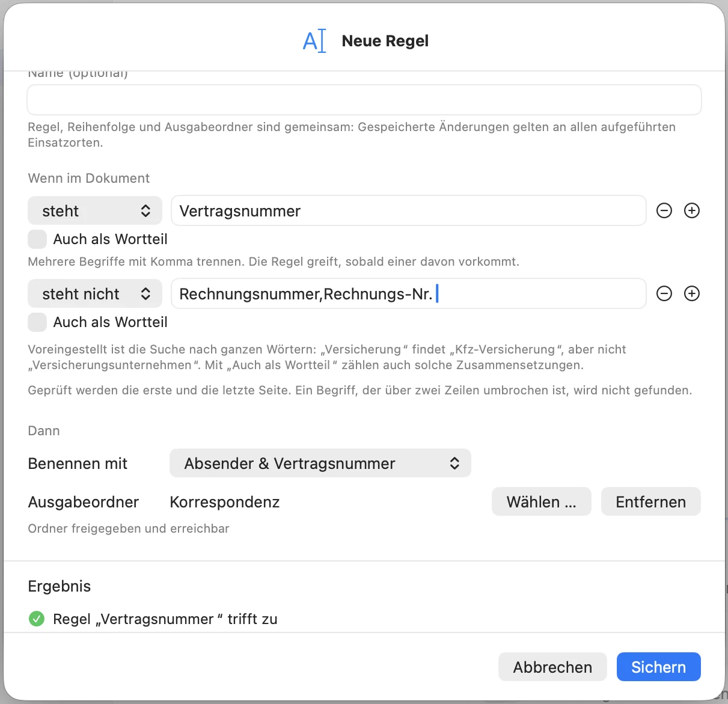Screen dimensions: 728x704
Task: Click the 'Mehrere Begriffe mit Komma trennen' hint
Action: [x=274, y=262]
